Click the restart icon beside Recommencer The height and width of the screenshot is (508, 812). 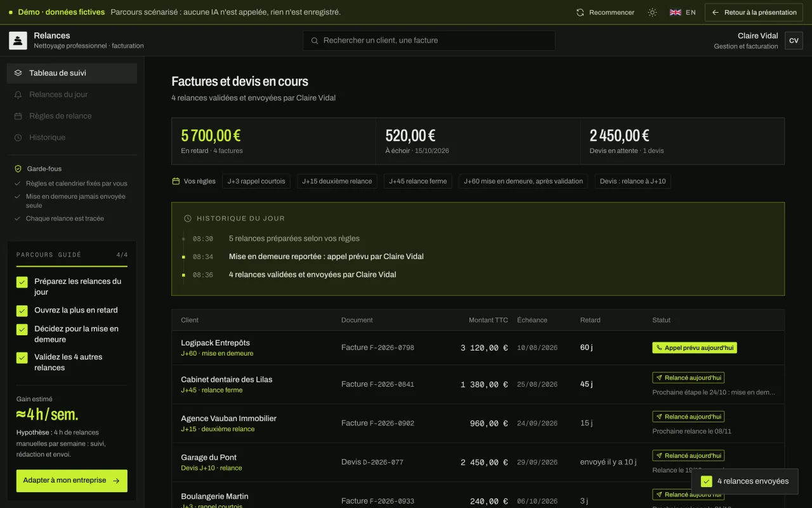(580, 12)
